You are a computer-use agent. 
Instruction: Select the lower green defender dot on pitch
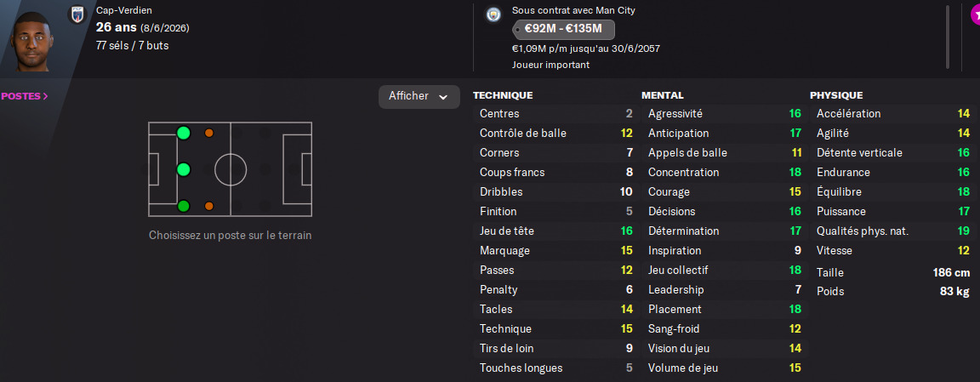click(183, 206)
